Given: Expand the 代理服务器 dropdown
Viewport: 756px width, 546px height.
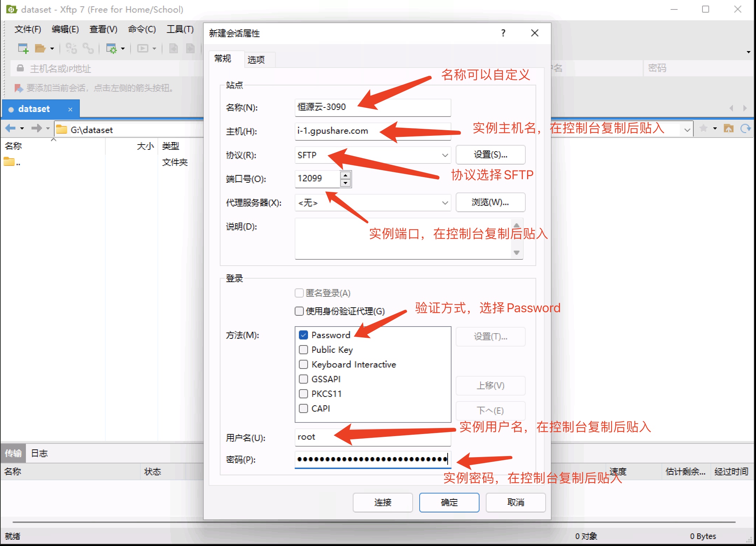Looking at the screenshot, I should pos(445,203).
